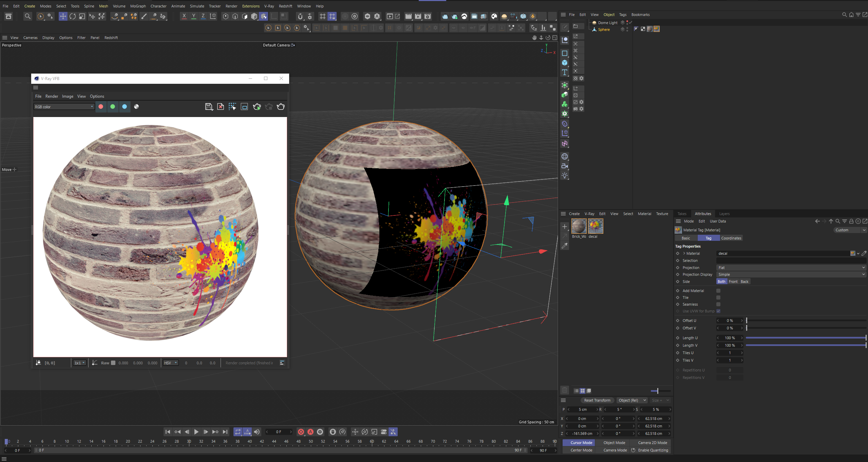Image resolution: width=868 pixels, height=462 pixels.
Task: Toggle timeline sound icon
Action: [257, 432]
